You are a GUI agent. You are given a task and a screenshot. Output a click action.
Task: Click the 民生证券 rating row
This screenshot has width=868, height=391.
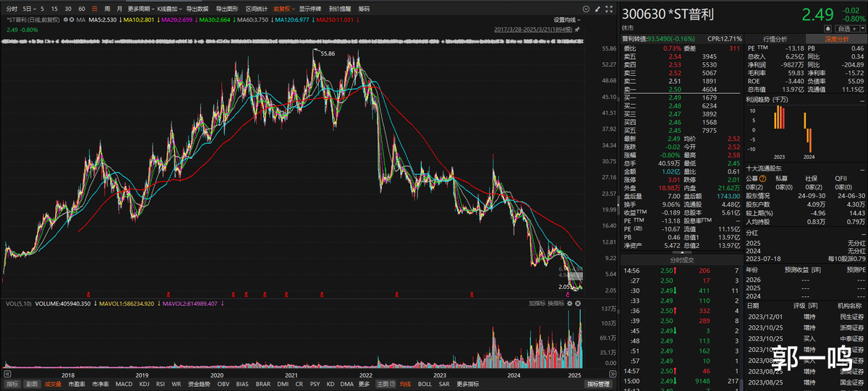(x=806, y=316)
